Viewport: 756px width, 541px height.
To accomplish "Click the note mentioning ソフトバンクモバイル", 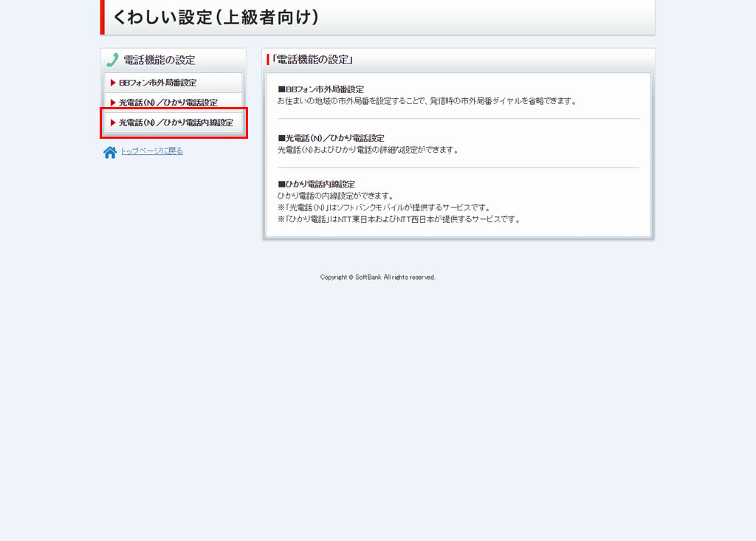I will [x=384, y=207].
